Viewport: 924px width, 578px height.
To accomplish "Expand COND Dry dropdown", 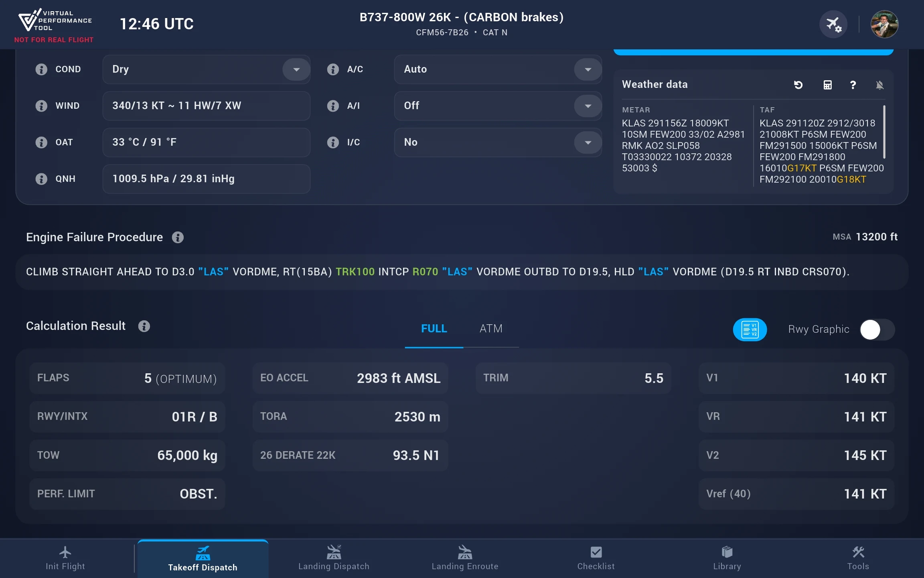I will [x=296, y=69].
